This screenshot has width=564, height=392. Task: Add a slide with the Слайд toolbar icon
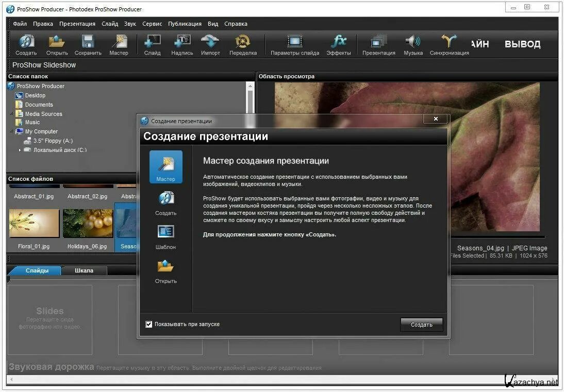[153, 45]
